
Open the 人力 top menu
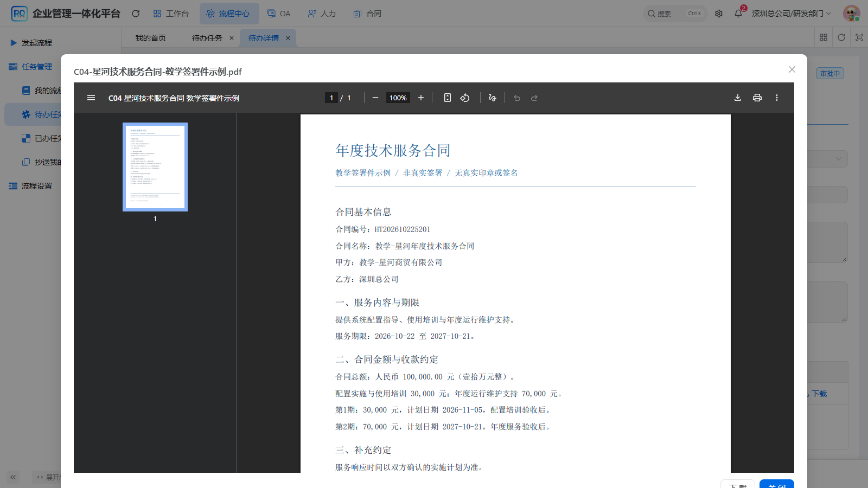point(322,14)
